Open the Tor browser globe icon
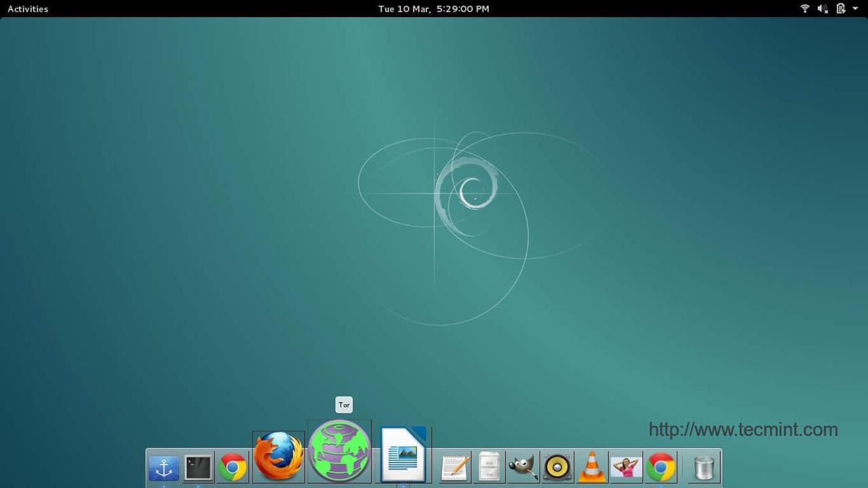The image size is (868, 488). pos(339,451)
